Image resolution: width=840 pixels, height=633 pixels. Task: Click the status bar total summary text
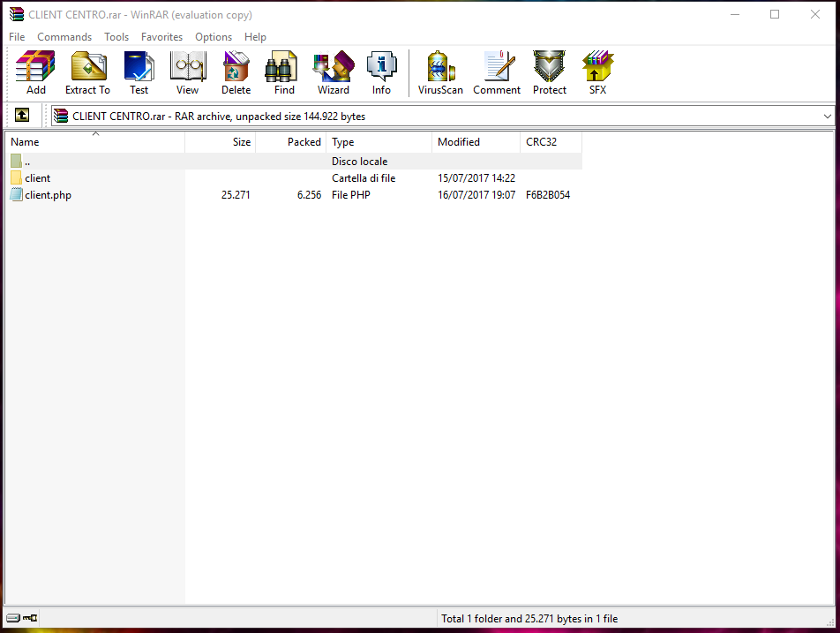click(x=529, y=619)
